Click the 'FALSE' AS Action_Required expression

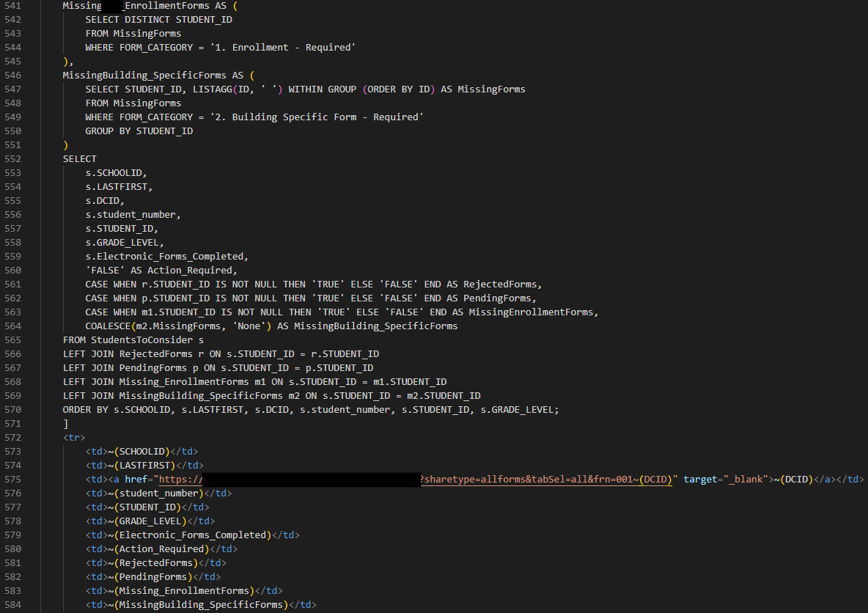161,270
